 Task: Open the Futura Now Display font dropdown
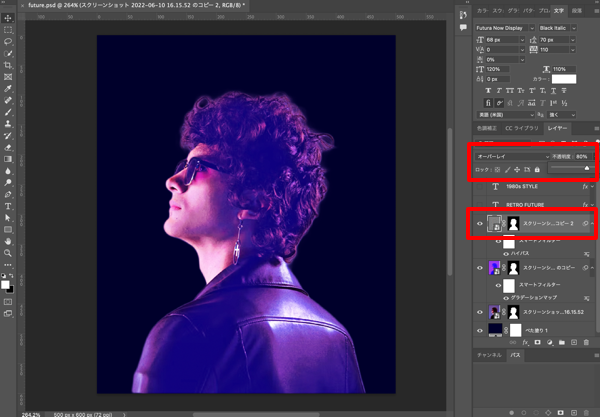coord(532,28)
